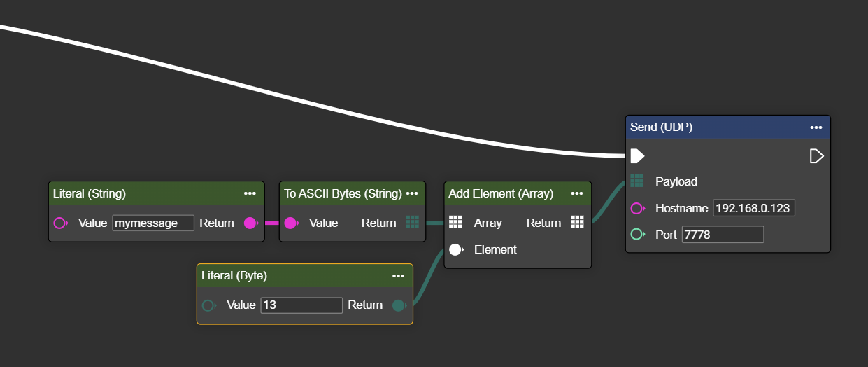Click the Hostname input pin circle
Viewport: 868px width, 367px height.
click(x=636, y=208)
